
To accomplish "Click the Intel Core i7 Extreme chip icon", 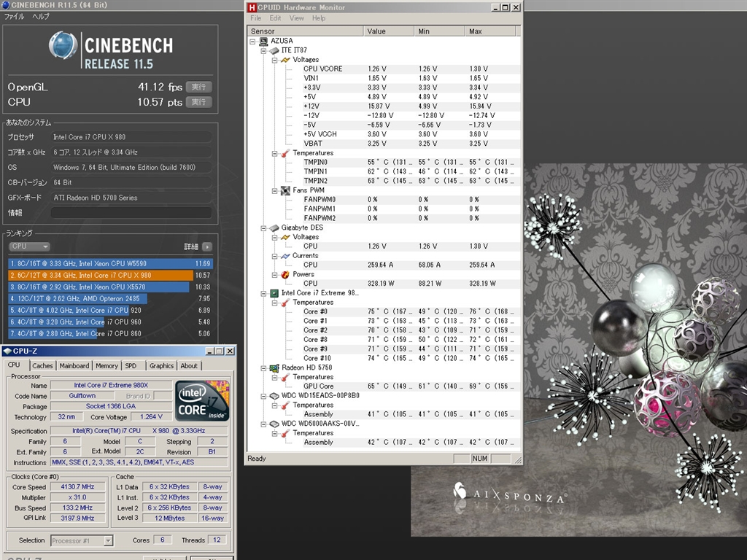I will coord(274,293).
